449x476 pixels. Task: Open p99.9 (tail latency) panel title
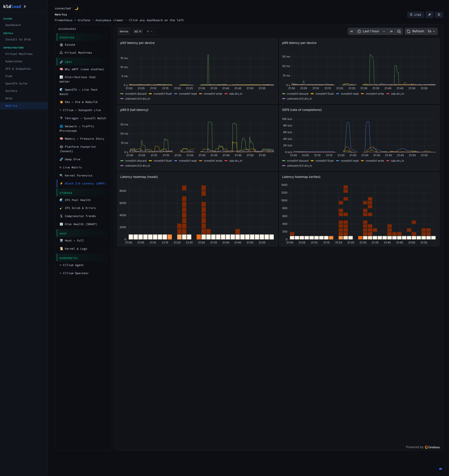[x=134, y=110]
